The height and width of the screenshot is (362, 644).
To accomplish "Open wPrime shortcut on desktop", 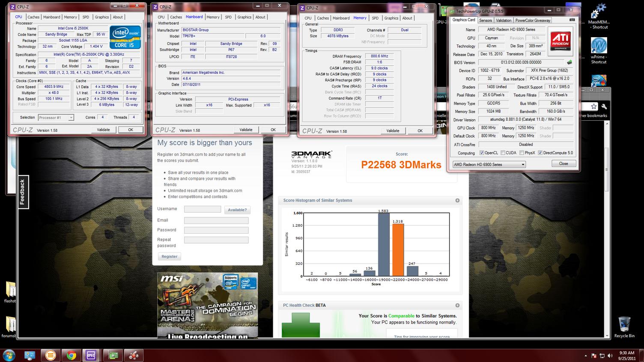I will pos(599,51).
